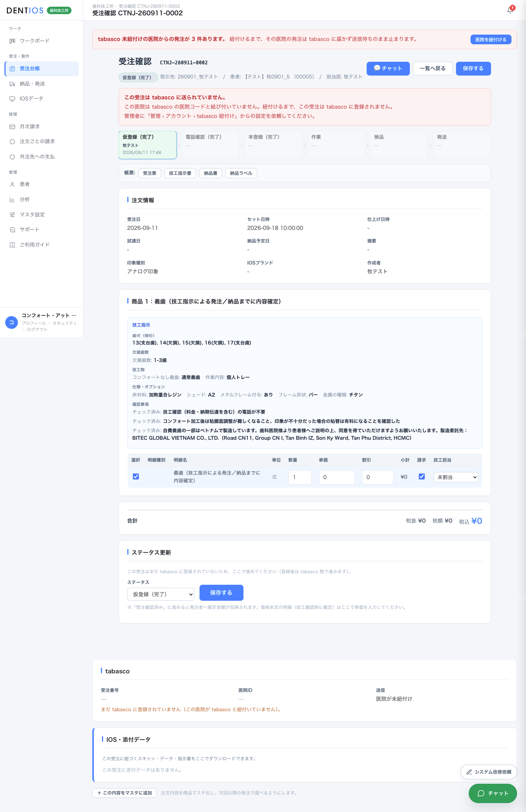Select the 本登録(完了) workflow step

[x=273, y=145]
